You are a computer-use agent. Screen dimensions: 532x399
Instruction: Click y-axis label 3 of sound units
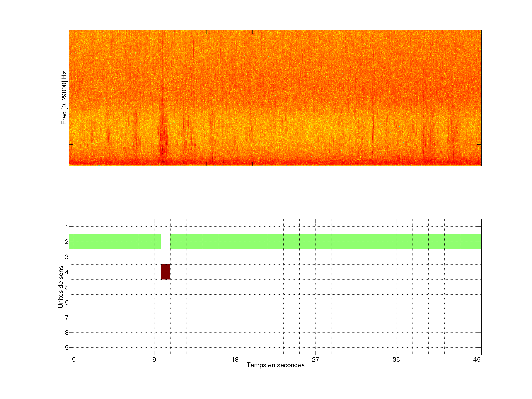tap(67, 257)
